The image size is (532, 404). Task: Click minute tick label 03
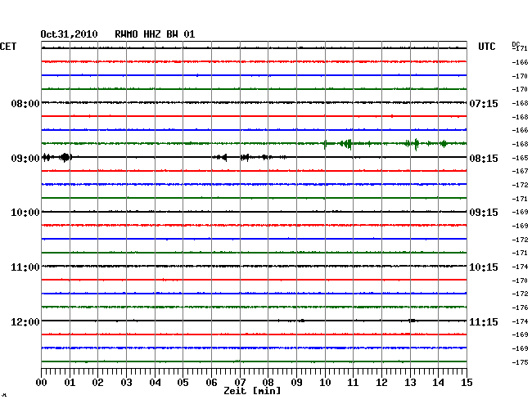[x=126, y=383]
